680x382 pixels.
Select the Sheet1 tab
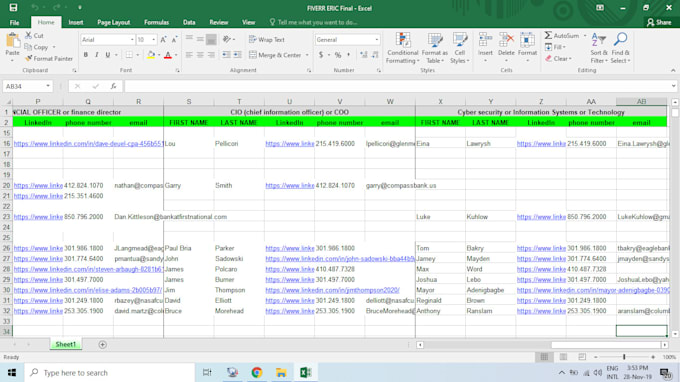coord(65,344)
